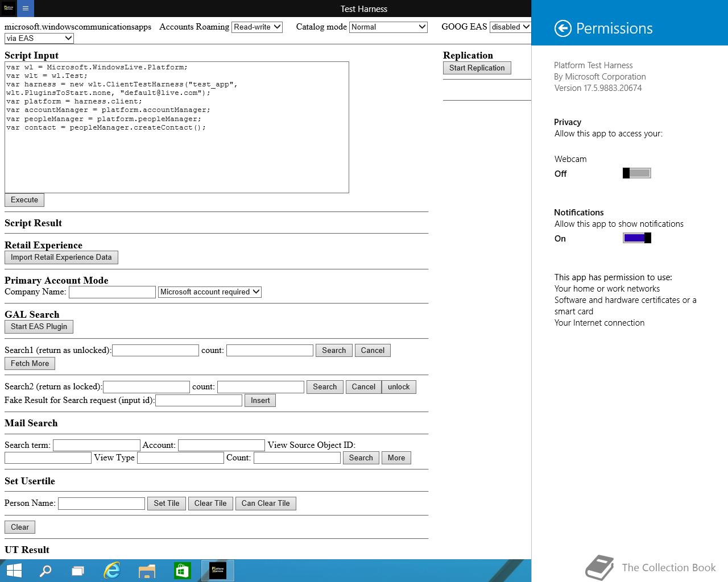Focus the Mail Search term field

coord(96,446)
